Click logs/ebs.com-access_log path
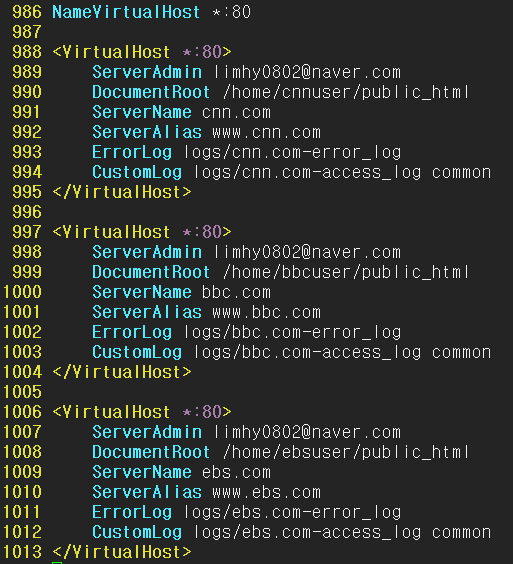The image size is (513, 564). [307, 532]
